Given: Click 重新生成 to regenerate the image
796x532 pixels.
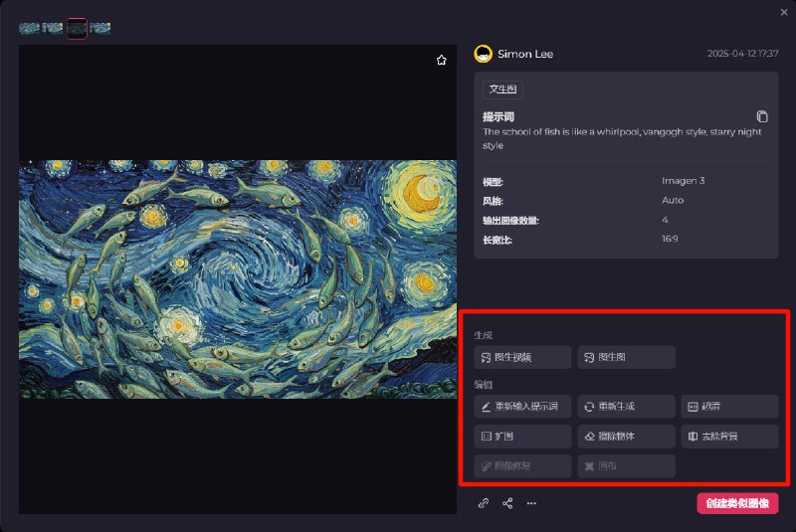Looking at the screenshot, I should (626, 407).
